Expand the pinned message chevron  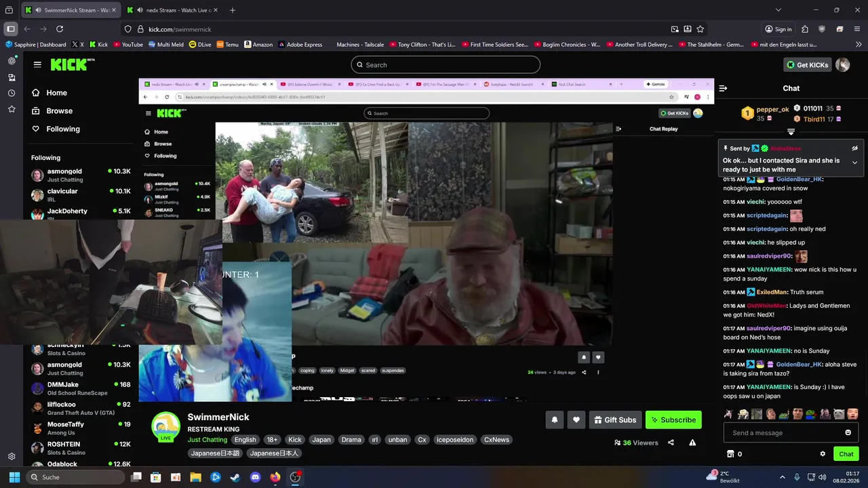click(x=854, y=163)
